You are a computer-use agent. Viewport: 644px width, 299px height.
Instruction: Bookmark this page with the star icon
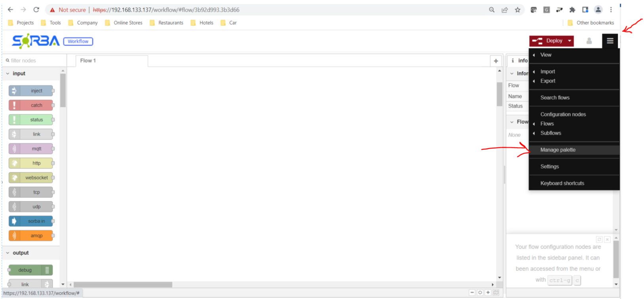pos(518,10)
